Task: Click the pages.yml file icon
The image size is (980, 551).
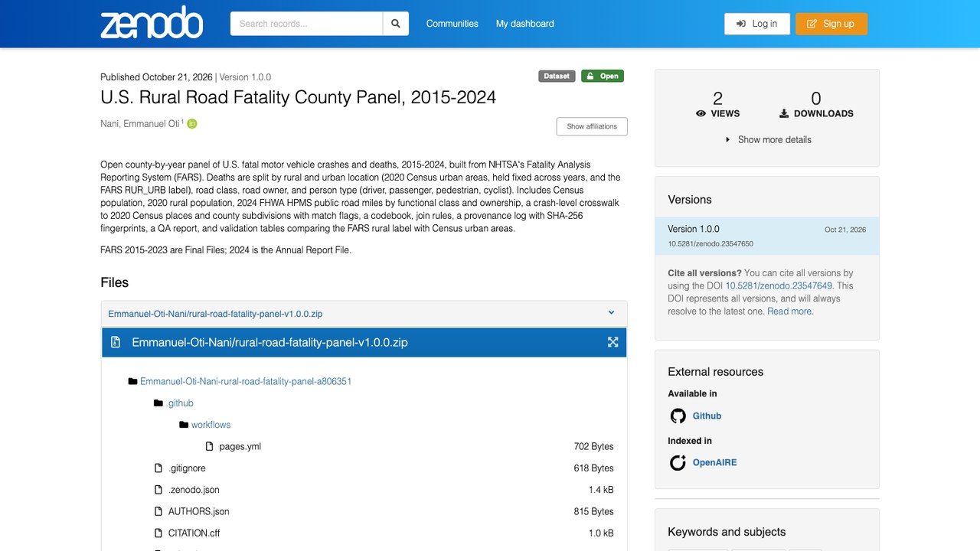Action: click(210, 446)
